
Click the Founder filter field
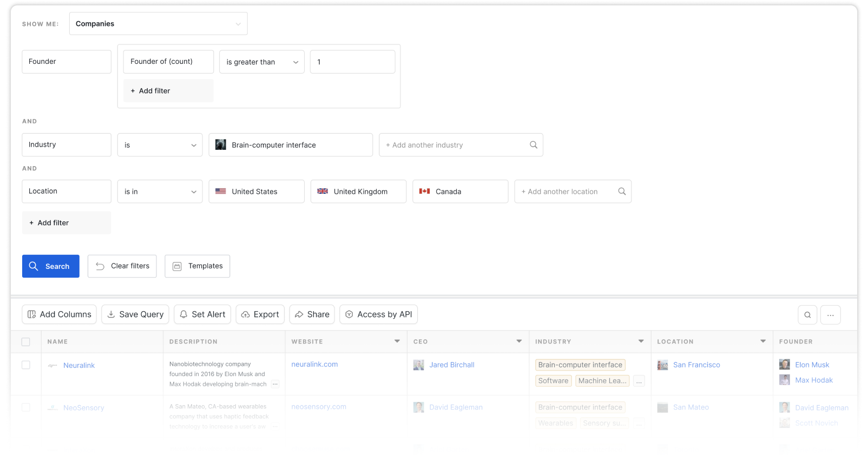click(x=67, y=62)
